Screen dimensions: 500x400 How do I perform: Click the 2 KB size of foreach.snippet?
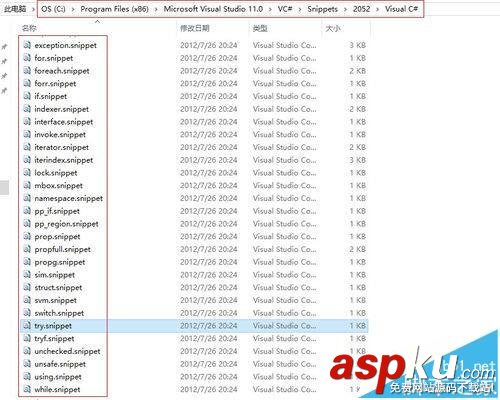[x=358, y=71]
